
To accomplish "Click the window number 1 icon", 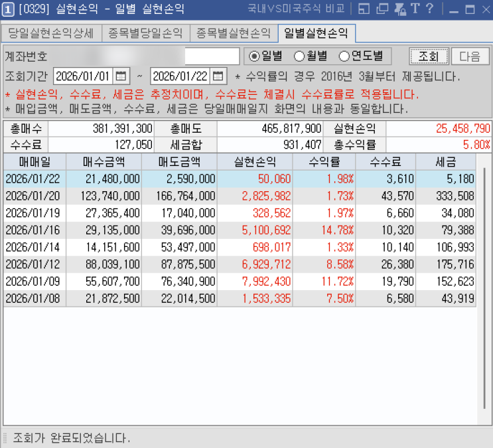I will (x=8, y=9).
